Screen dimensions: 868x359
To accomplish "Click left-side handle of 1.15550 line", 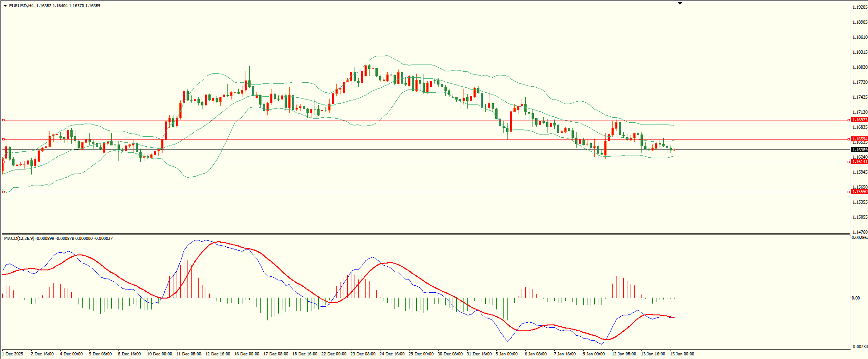I will (3, 192).
